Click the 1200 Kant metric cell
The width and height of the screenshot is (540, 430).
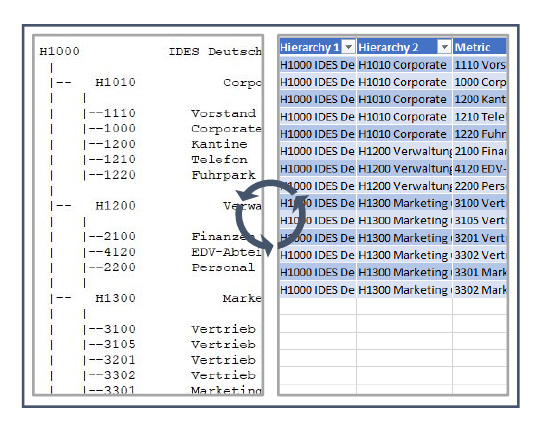(x=480, y=99)
